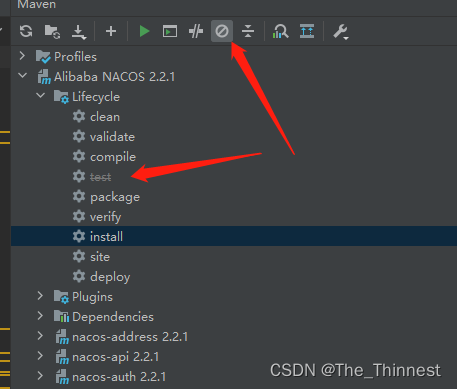This screenshot has height=389, width=457.
Task: Click gear icon beside deploy
Action: [x=79, y=276]
